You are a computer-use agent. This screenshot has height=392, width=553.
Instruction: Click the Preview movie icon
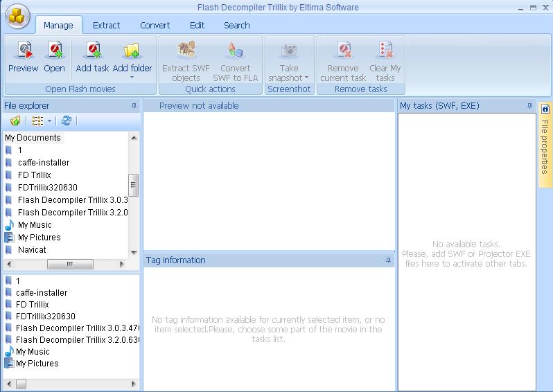24,50
